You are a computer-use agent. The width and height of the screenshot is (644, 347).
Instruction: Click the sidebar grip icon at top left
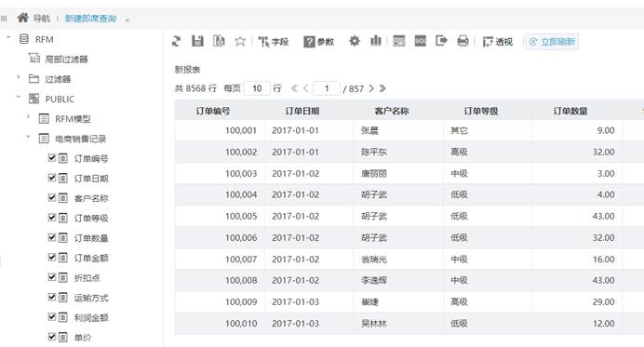tap(4, 19)
